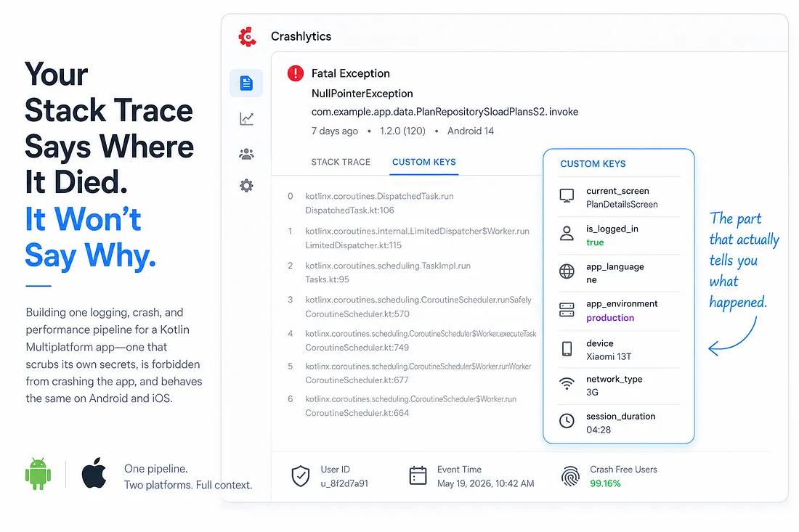Select stack frame DispatchedTask.kt:106

(x=349, y=210)
